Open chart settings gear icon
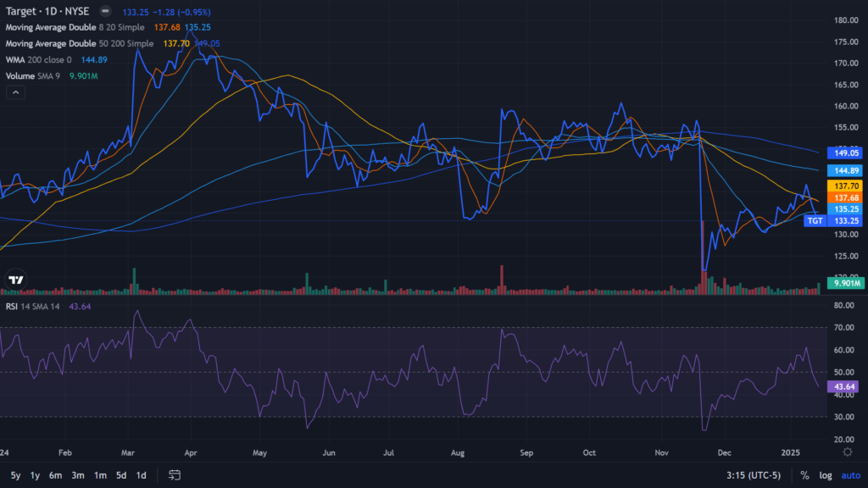Screen dimensions: 868x488 (x=848, y=452)
